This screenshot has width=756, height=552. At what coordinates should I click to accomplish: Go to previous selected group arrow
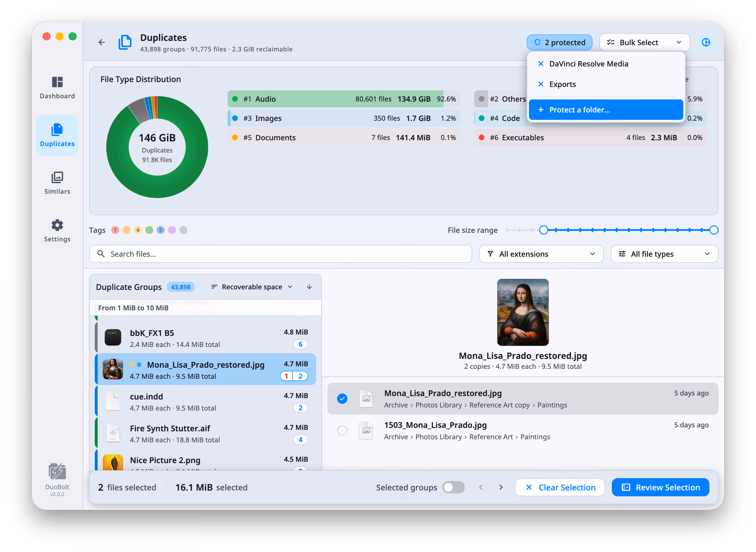481,487
